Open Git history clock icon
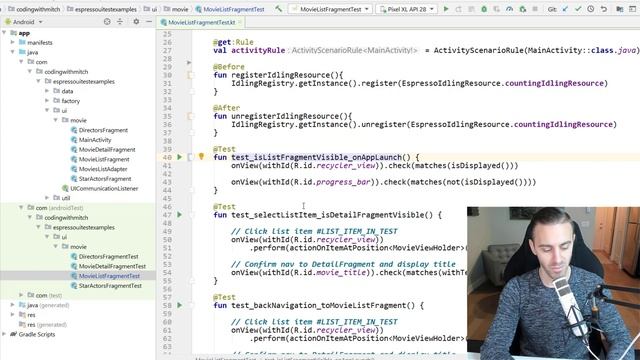 [x=591, y=9]
